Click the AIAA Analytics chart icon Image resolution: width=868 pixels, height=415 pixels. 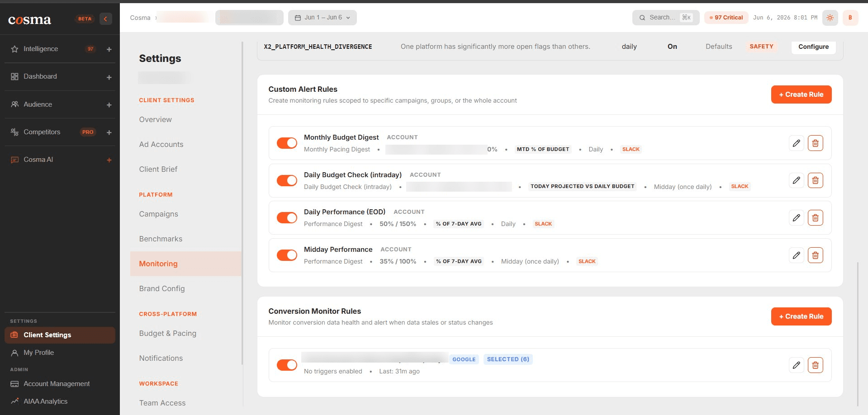coord(14,401)
